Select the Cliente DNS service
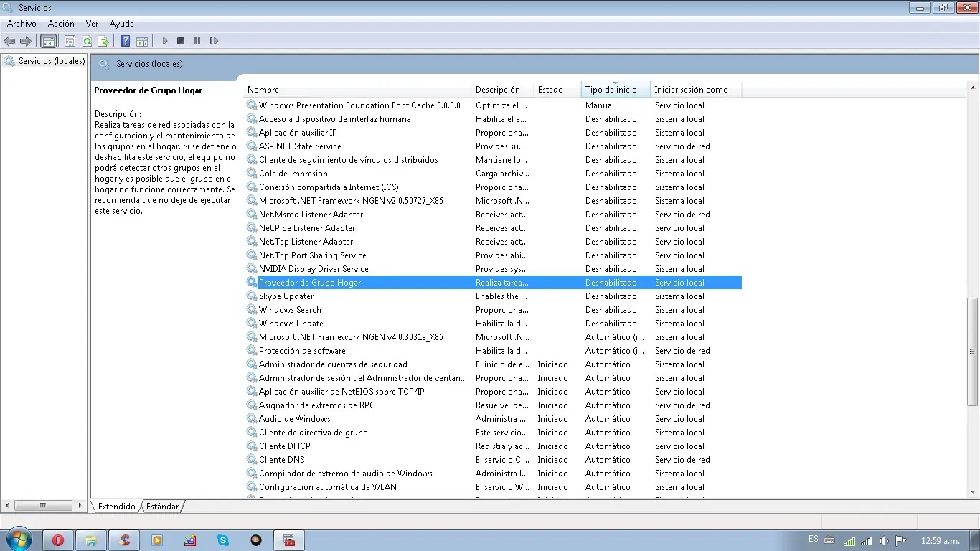 493,460
